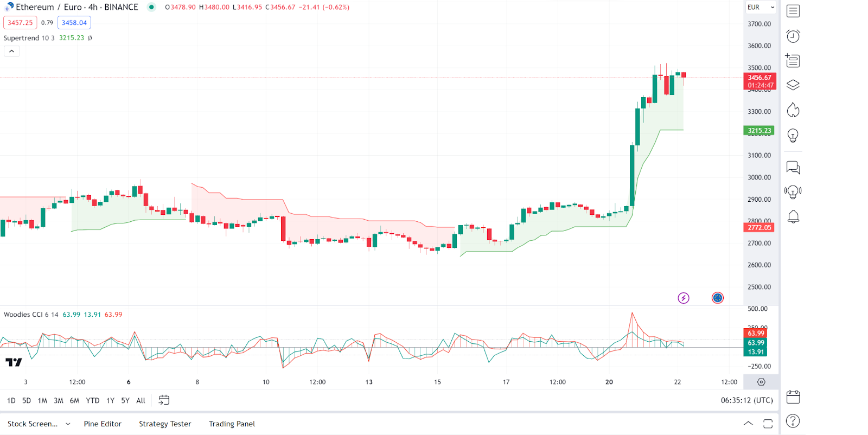Open the Object tree layers icon

pyautogui.click(x=793, y=85)
